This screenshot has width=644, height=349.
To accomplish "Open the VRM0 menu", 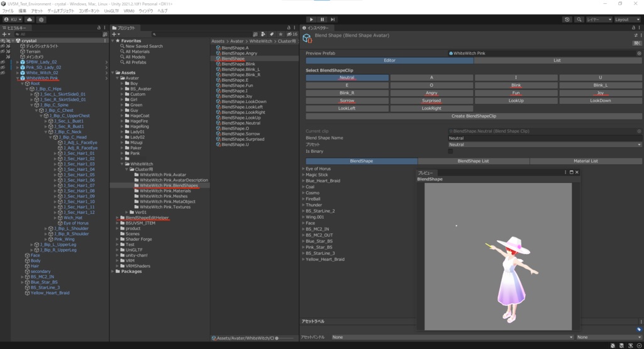I will [129, 11].
